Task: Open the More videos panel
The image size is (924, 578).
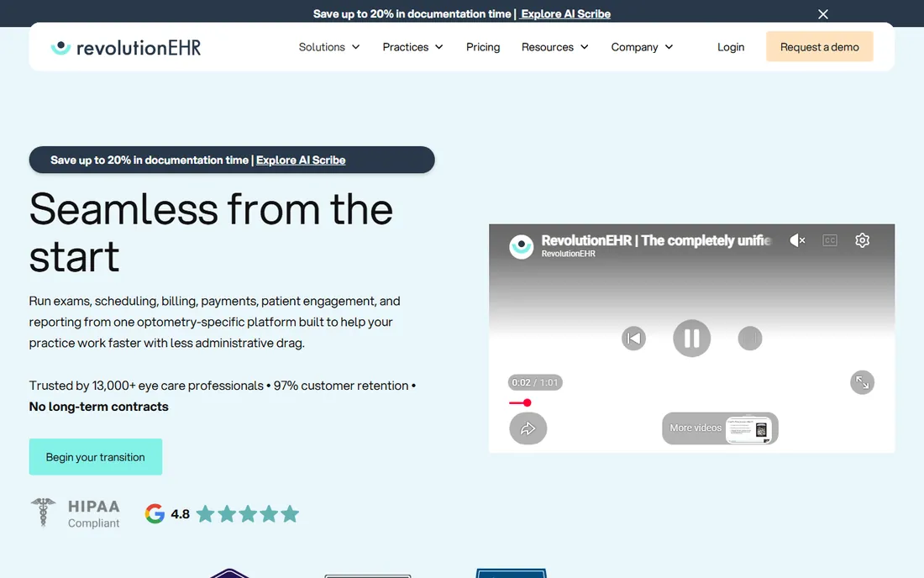Action: [720, 428]
